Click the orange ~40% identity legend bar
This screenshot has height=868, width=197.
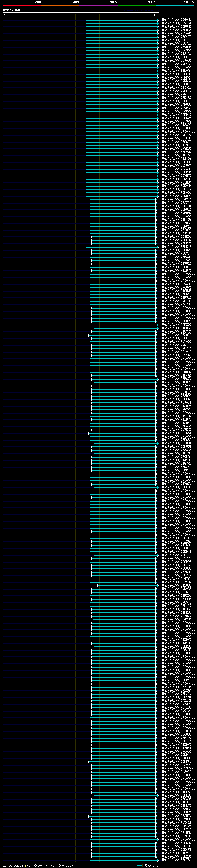60,6
